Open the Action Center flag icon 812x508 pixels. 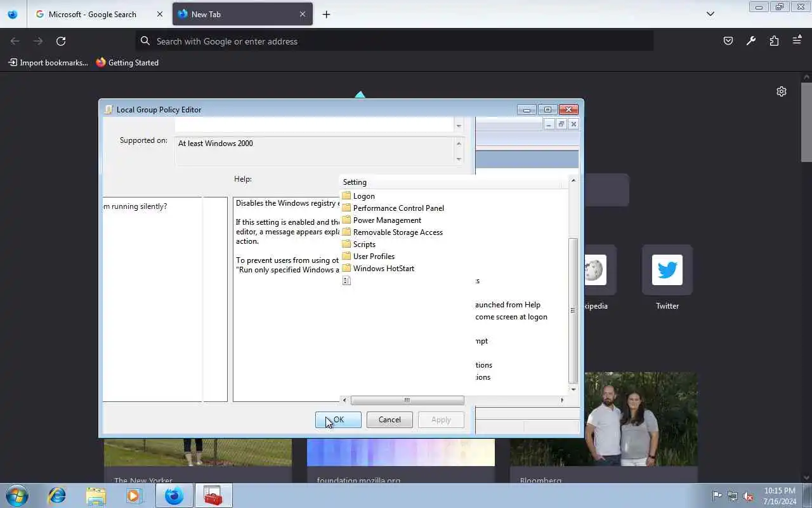(x=717, y=496)
